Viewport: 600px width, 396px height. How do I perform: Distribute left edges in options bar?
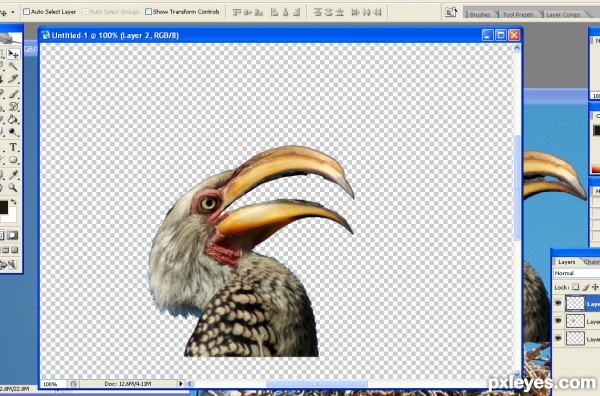(x=355, y=12)
